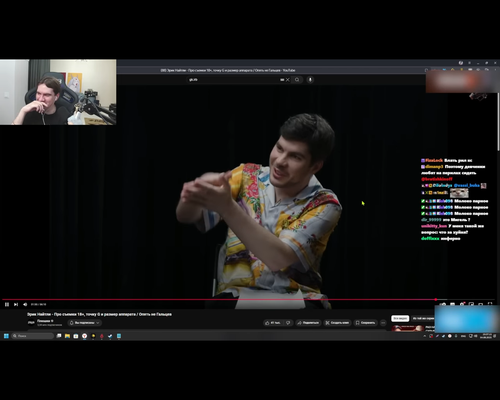Viewport: 500px width, 400px height.
Task: Dislike the video with thumbs-down button
Action: [288, 323]
